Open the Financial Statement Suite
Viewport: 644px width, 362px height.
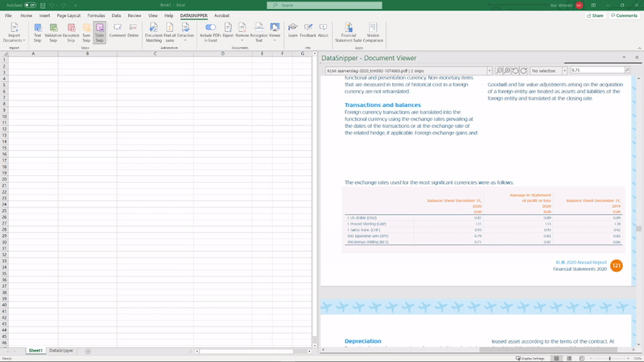pos(349,31)
